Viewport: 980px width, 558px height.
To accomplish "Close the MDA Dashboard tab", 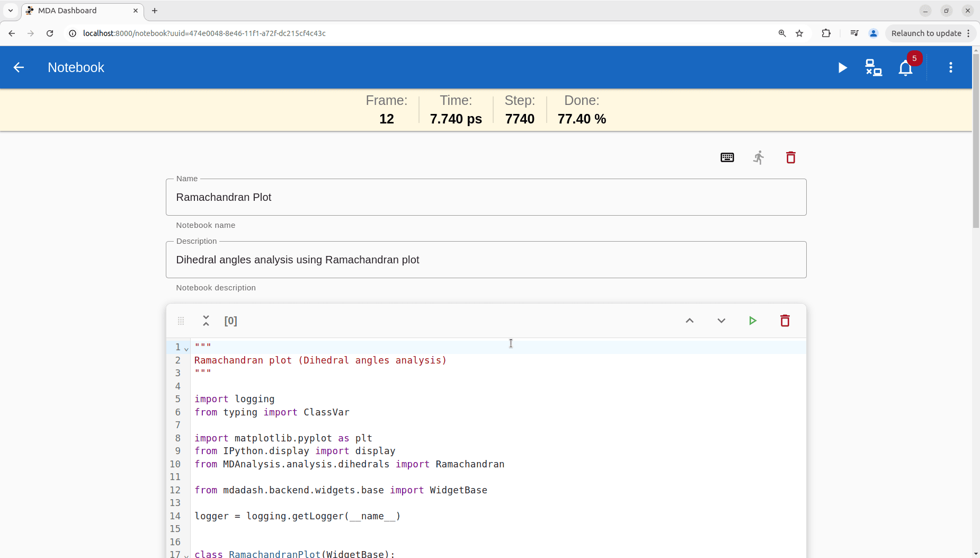I will click(136, 11).
